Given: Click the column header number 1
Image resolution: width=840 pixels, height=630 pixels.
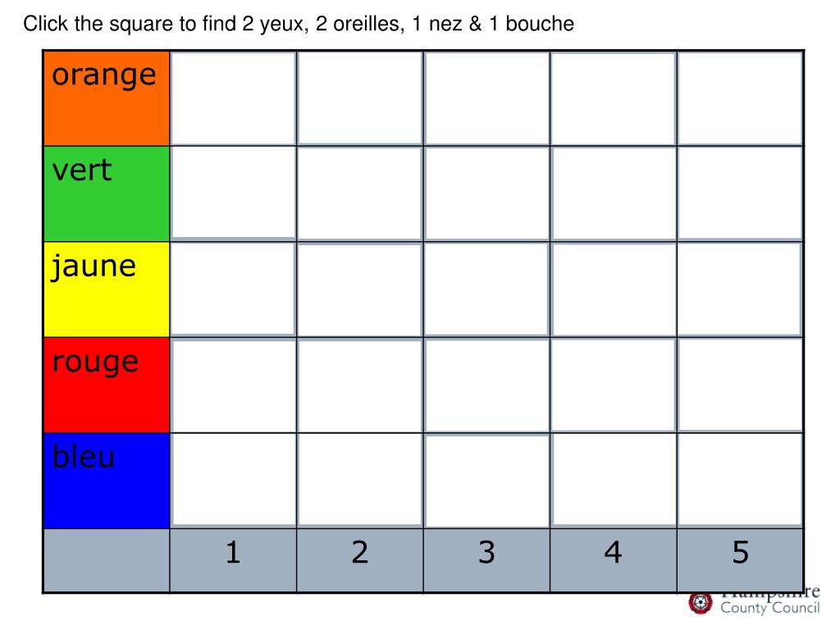Looking at the screenshot, I should (233, 560).
